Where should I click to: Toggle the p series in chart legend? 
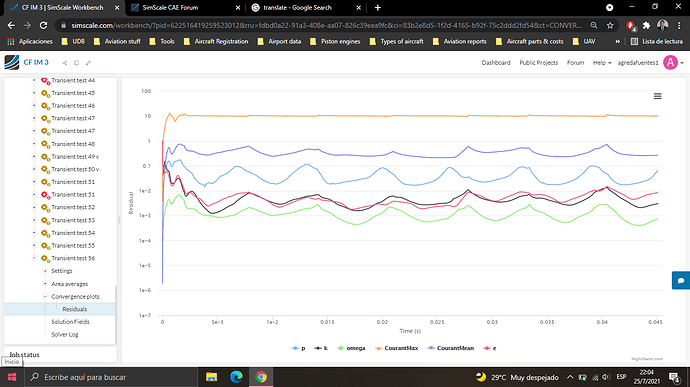click(298, 348)
